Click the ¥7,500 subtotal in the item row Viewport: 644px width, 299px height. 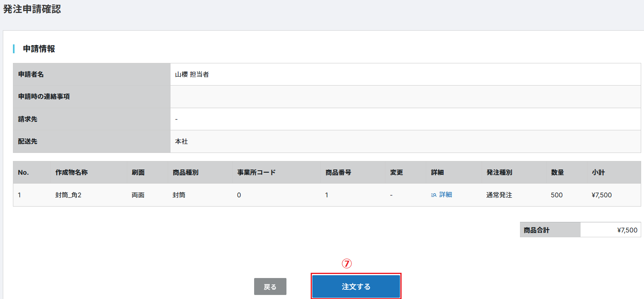[x=602, y=195]
